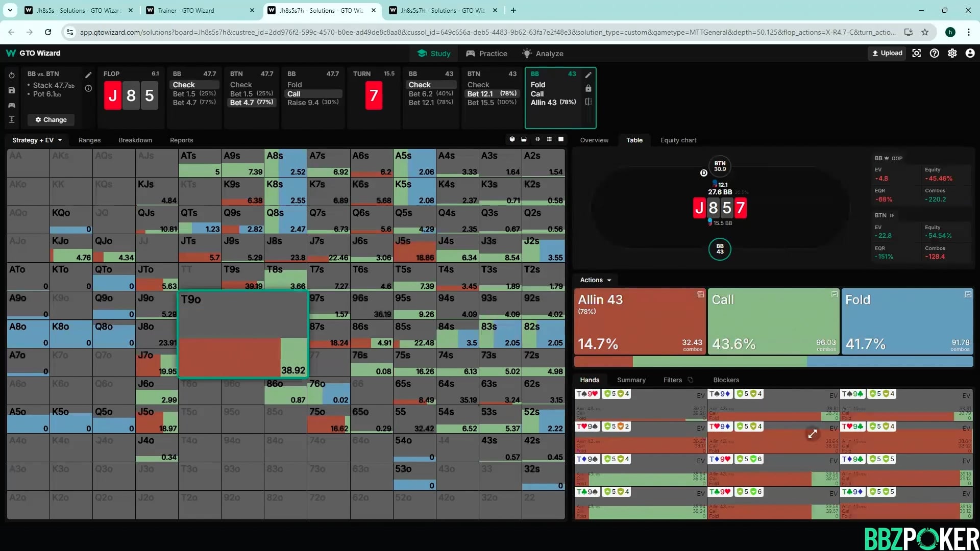Open the board scanner camera icon
This screenshot has height=551, width=980.
(916, 53)
